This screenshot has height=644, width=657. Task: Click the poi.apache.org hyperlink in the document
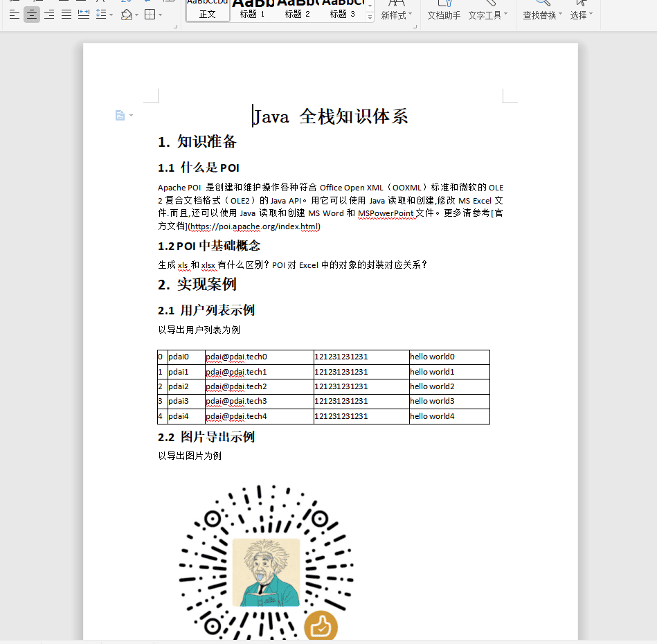[255, 226]
